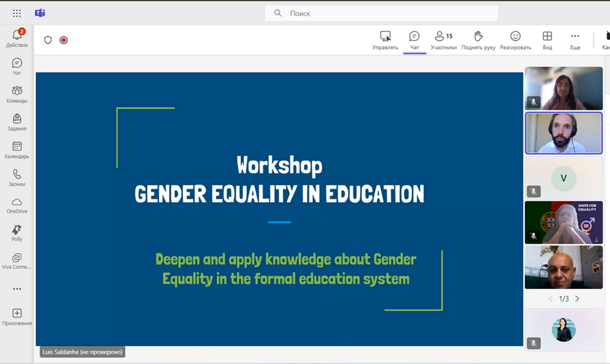Select the participant V video tile
The height and width of the screenshot is (364, 610).
[x=563, y=178]
